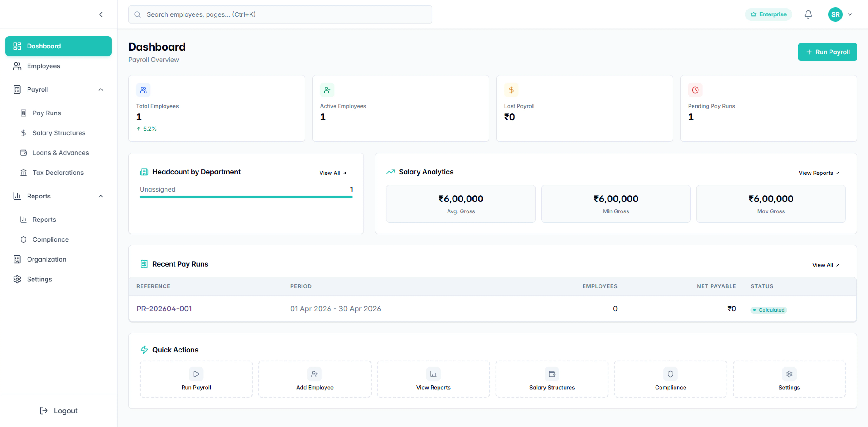Collapse the sidebar with the back chevron
Screen dimensions: 868x427
pyautogui.click(x=101, y=15)
